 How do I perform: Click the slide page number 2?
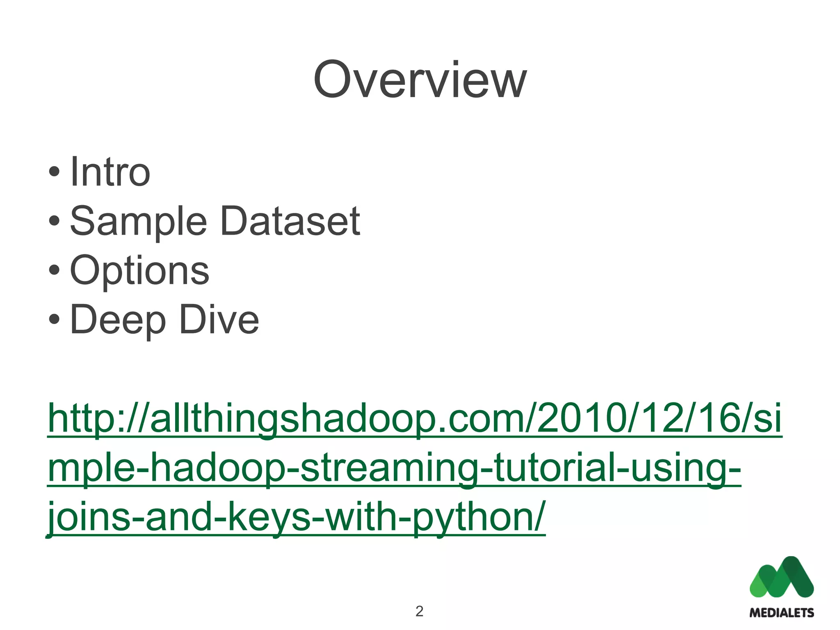[x=419, y=612]
